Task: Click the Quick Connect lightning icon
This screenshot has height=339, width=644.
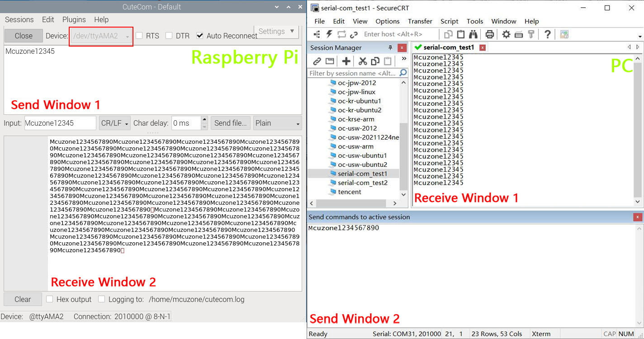Action: click(x=329, y=34)
